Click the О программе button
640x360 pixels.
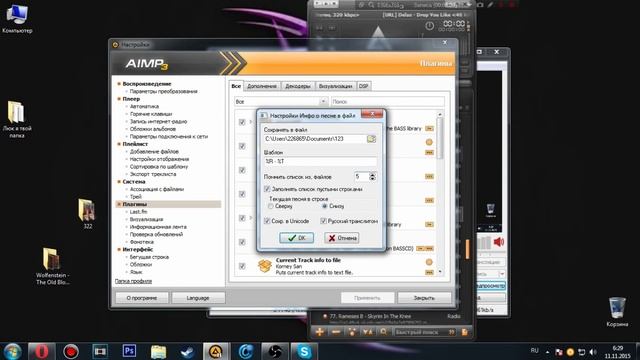point(142,298)
